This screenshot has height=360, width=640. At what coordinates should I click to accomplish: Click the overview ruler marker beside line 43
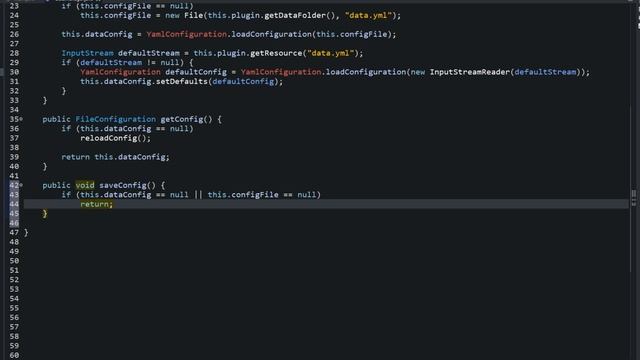click(x=634, y=194)
